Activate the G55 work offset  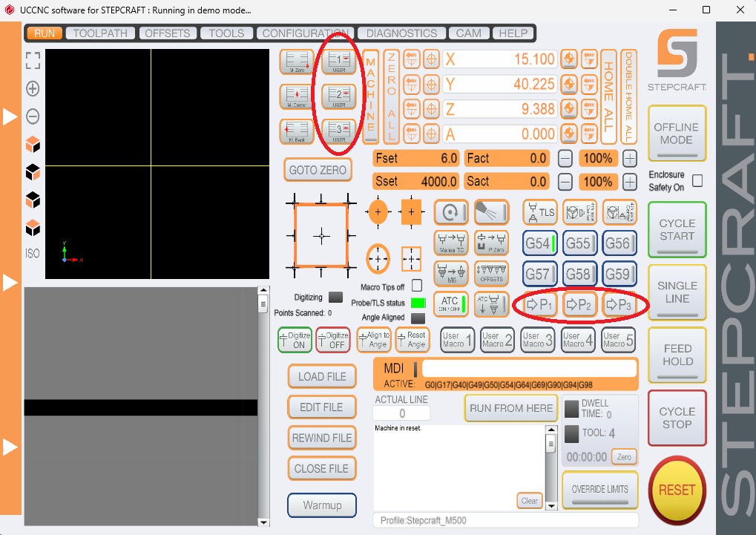(580, 243)
